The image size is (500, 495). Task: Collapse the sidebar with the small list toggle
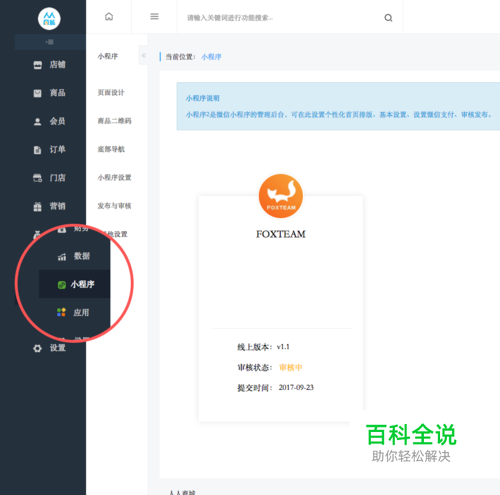coord(50,42)
